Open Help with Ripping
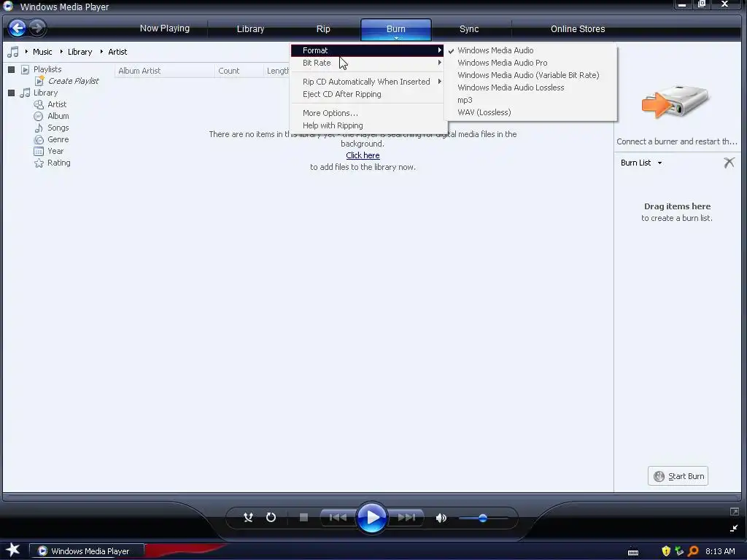 click(368, 125)
